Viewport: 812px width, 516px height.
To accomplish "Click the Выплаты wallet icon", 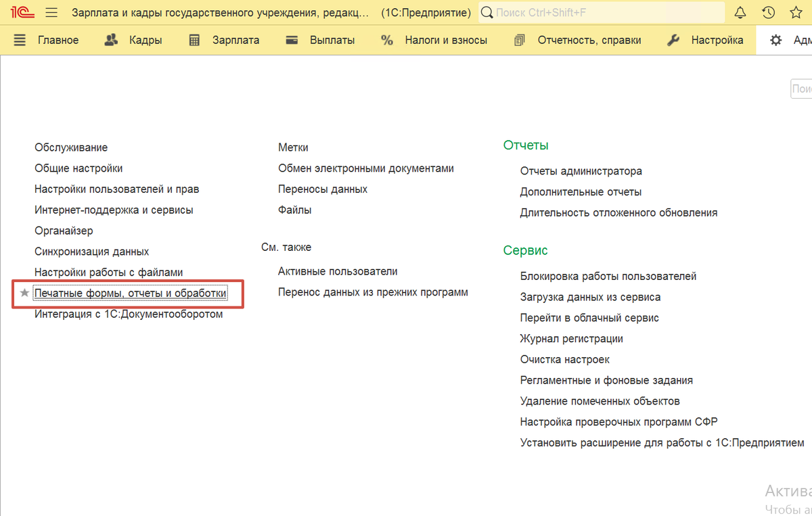I will (x=292, y=40).
